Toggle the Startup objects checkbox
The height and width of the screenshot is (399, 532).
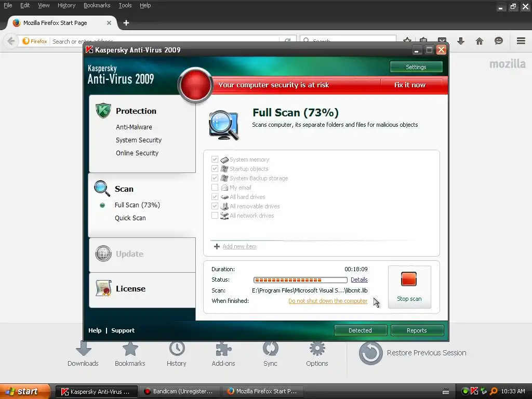pos(215,169)
